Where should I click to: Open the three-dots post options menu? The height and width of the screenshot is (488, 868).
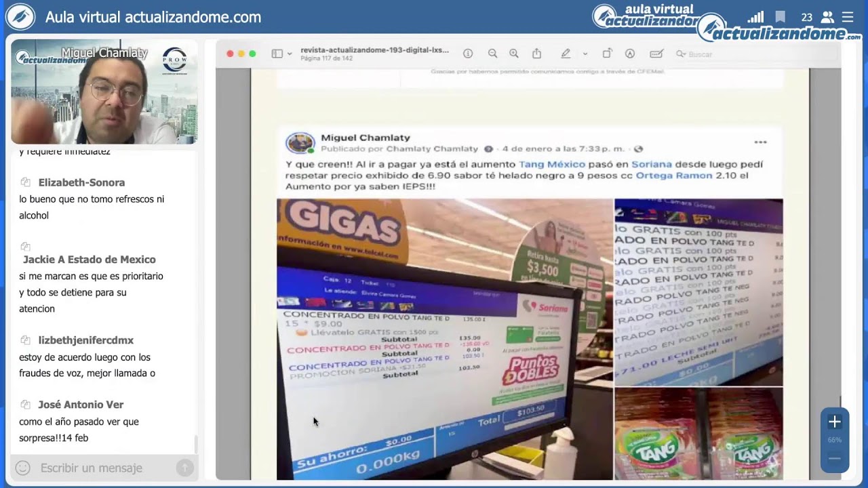[x=760, y=142]
